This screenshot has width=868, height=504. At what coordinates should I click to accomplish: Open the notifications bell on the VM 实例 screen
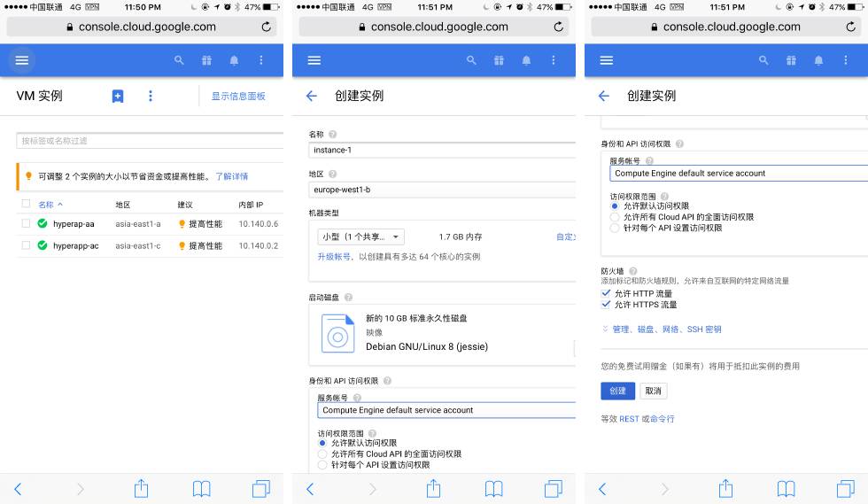234,60
